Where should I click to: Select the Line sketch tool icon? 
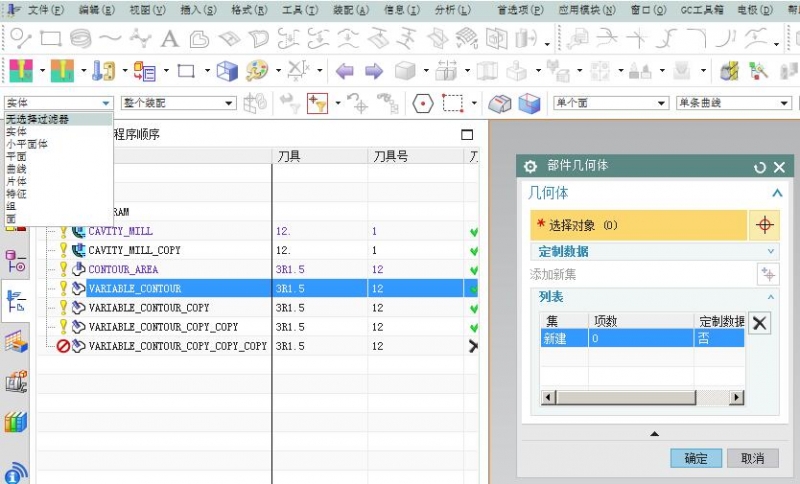click(x=21, y=38)
